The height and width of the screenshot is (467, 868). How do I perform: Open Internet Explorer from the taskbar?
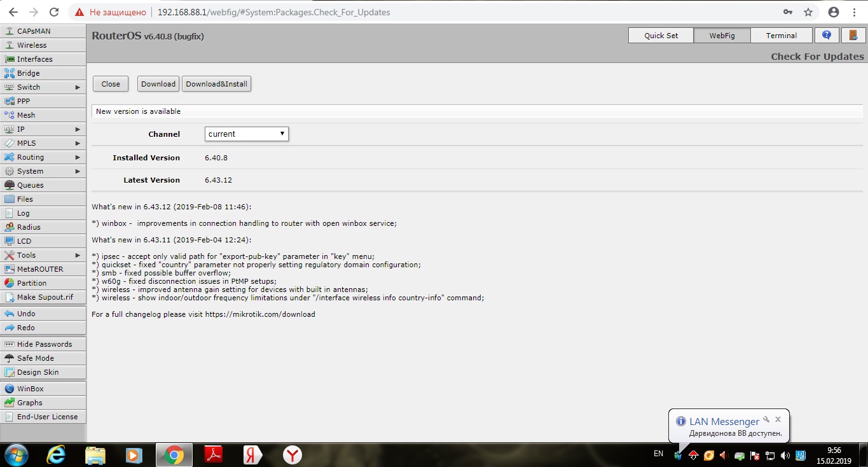point(57,455)
